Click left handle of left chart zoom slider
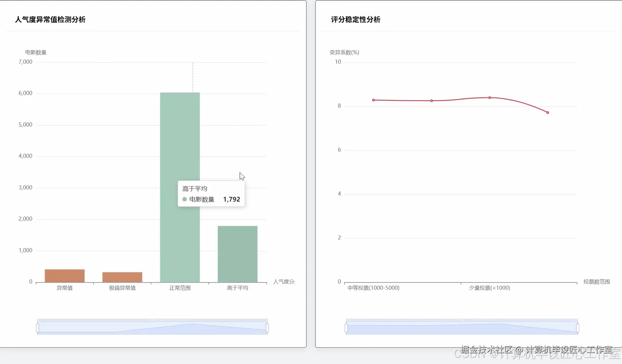This screenshot has width=622, height=364. (x=37, y=327)
